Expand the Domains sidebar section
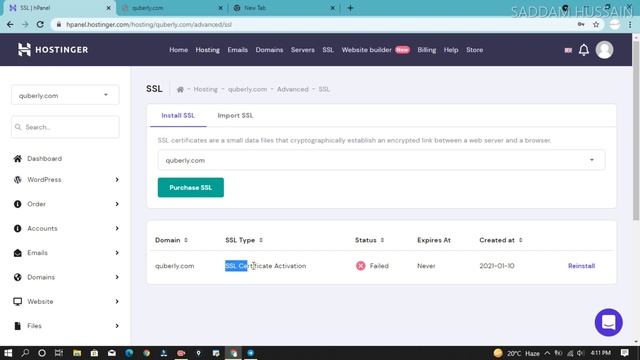 tap(117, 277)
